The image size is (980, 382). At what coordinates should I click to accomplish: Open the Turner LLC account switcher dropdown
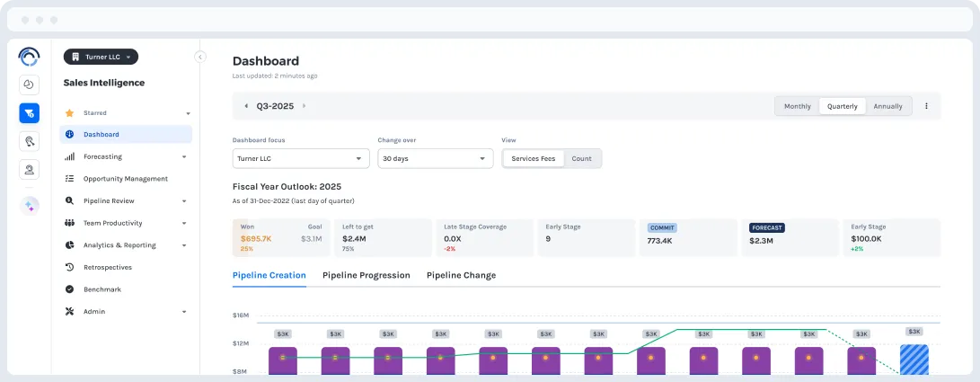pos(101,57)
